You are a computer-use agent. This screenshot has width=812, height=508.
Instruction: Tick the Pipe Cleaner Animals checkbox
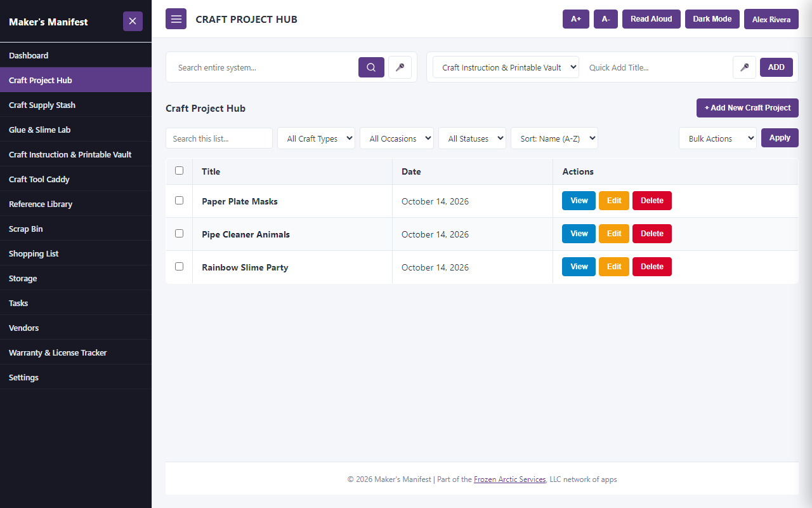179,234
